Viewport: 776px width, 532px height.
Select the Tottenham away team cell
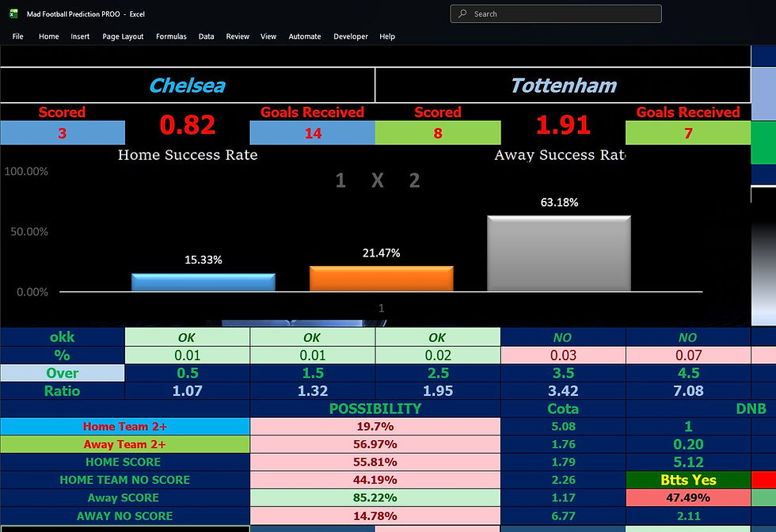pos(563,85)
